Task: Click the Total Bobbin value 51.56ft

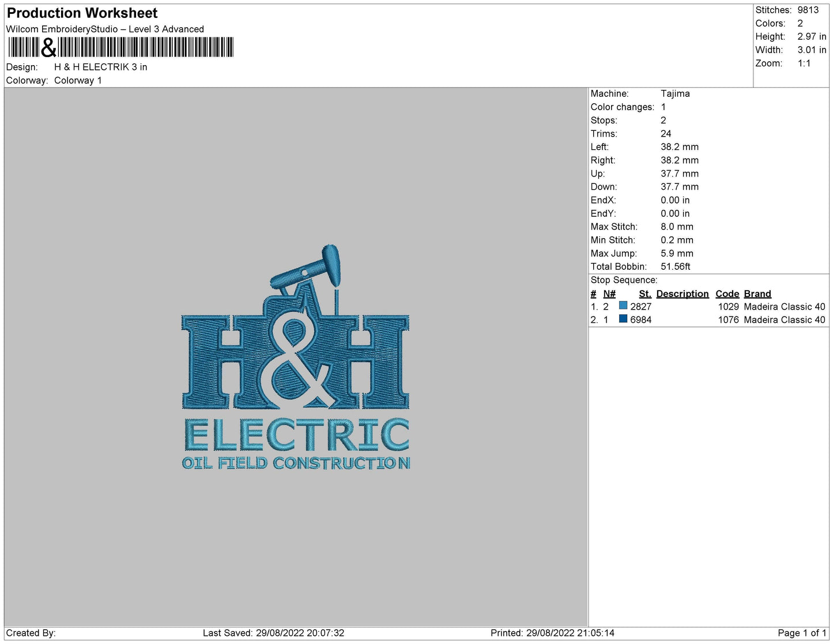Action: click(676, 266)
